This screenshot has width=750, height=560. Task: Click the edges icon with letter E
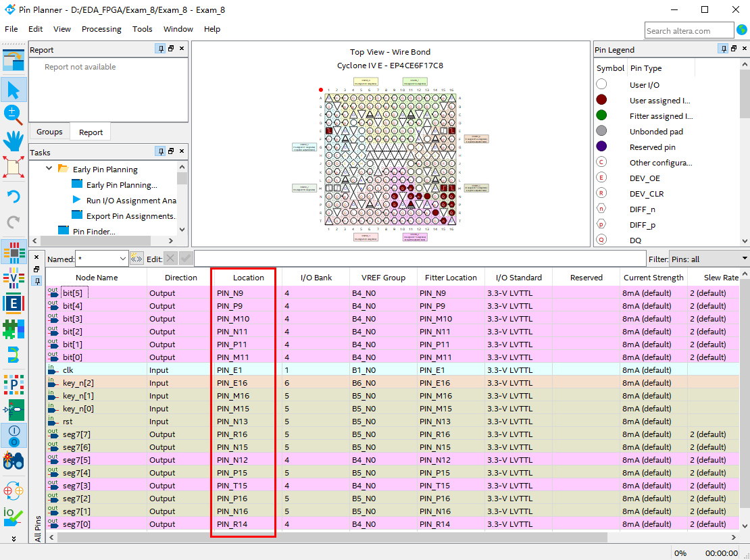coord(14,303)
